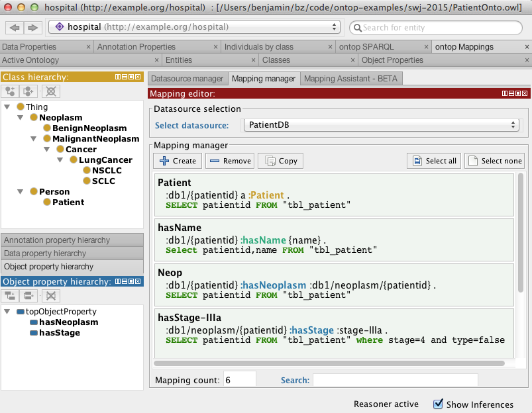Click the ontology diamond icon in address bar
The width and height of the screenshot is (532, 413).
coord(60,26)
